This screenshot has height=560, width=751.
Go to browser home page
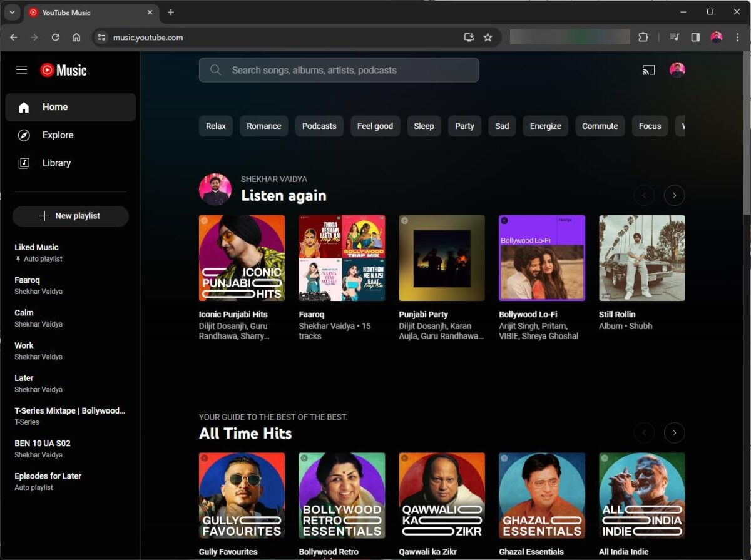click(x=76, y=38)
